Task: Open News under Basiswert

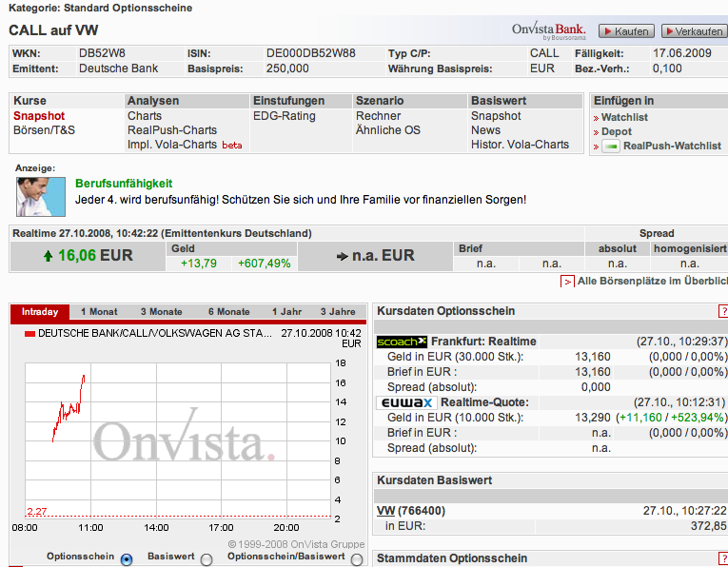Action: (x=485, y=130)
